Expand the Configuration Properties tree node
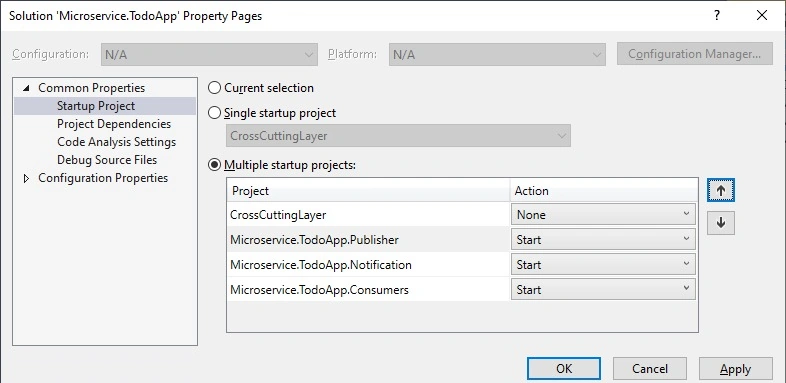The height and width of the screenshot is (383, 786). (27, 178)
